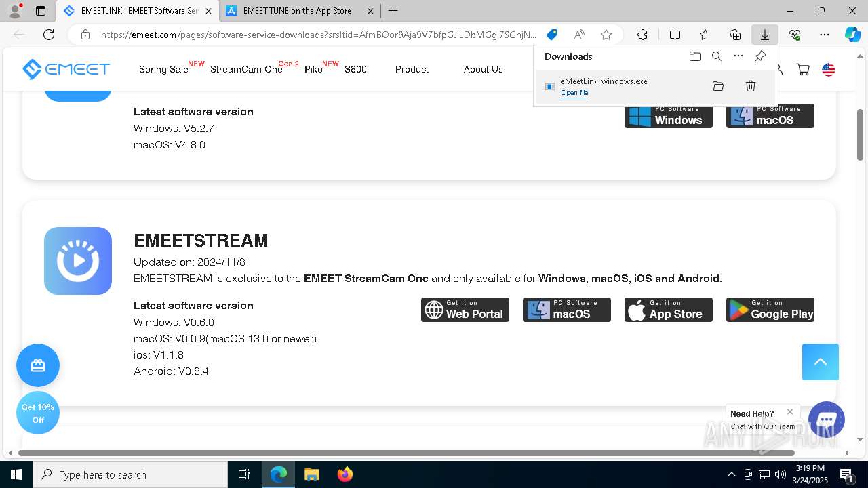Open the tab actions menu icon

pyautogui.click(x=41, y=11)
